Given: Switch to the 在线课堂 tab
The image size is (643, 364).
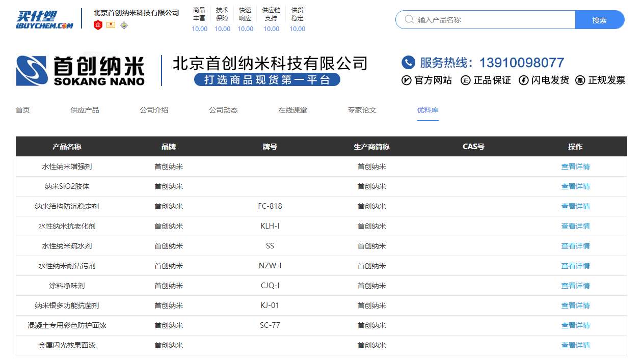Looking at the screenshot, I should click(293, 110).
